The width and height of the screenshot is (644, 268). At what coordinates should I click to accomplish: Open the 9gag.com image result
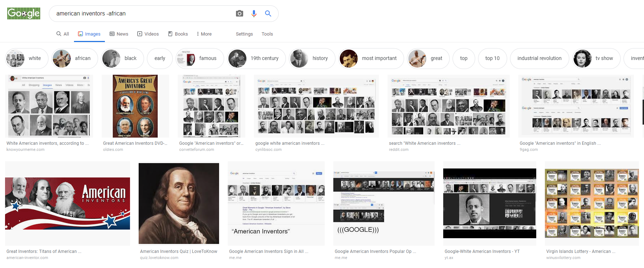click(576, 106)
